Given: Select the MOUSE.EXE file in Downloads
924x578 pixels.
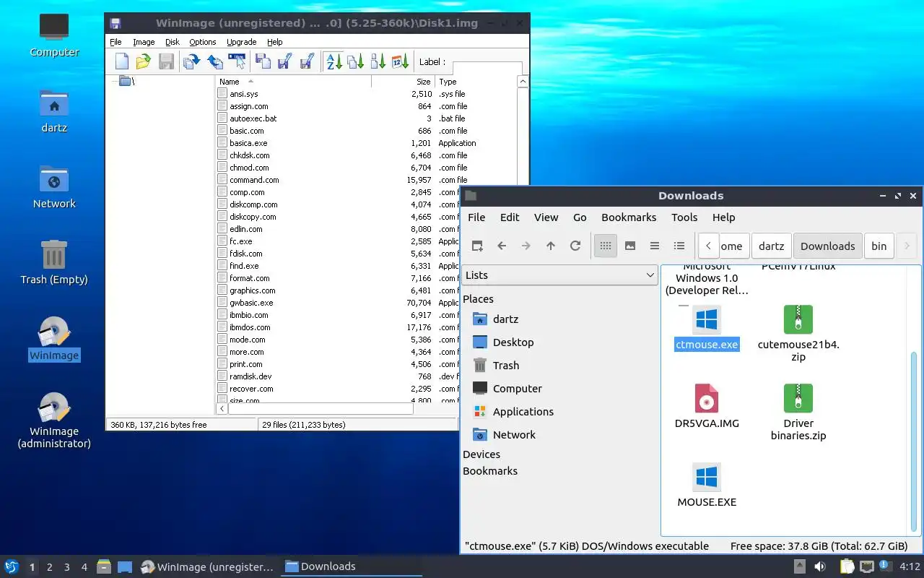Looking at the screenshot, I should (x=707, y=485).
